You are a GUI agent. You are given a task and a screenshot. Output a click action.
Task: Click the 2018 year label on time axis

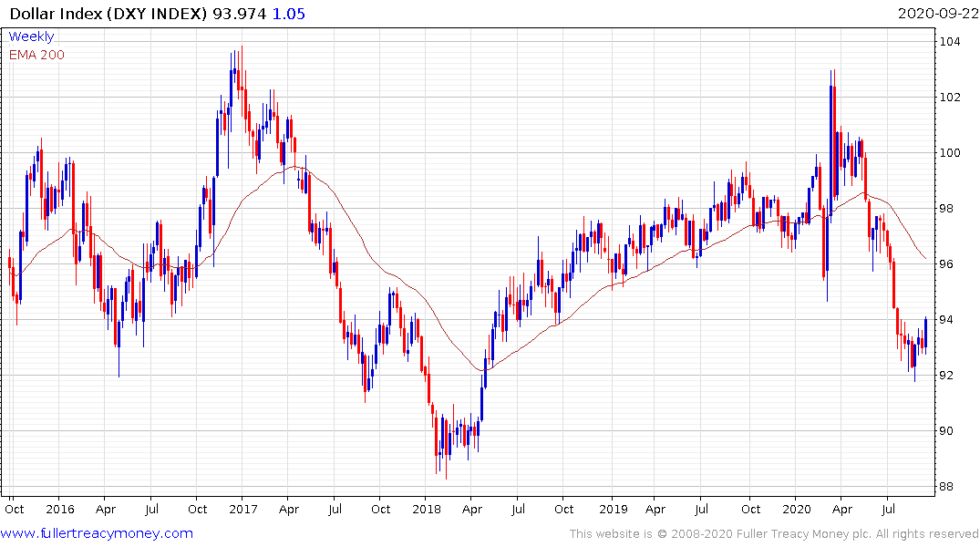click(x=427, y=509)
